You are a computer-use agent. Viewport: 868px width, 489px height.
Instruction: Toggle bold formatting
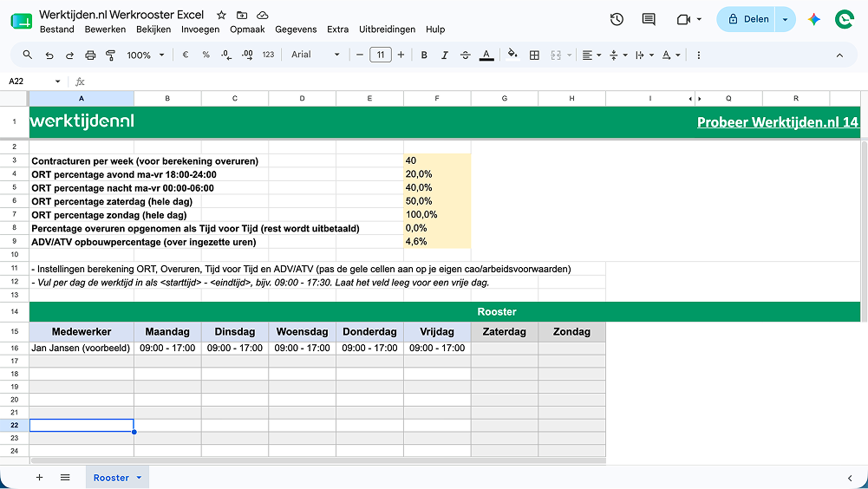point(424,55)
